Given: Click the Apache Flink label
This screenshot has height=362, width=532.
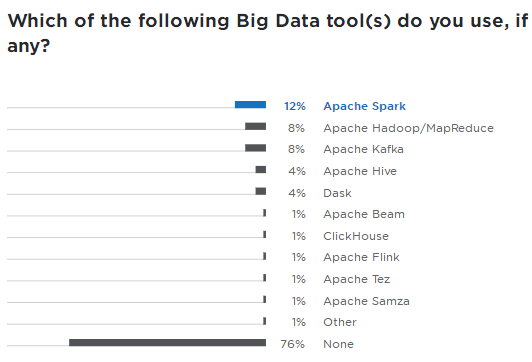Looking at the screenshot, I should (361, 257).
